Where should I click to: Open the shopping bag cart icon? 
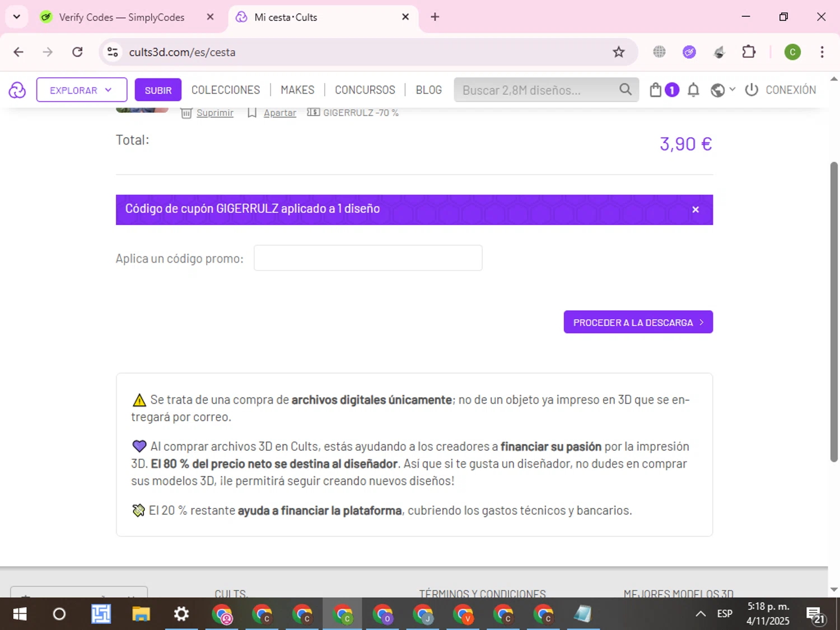pyautogui.click(x=655, y=90)
